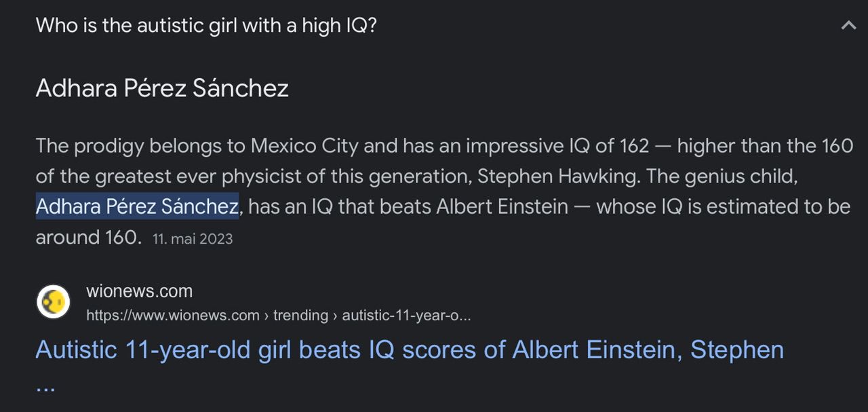868x412 pixels.
Task: Click the wionews.com circular favicon
Action: coord(53,302)
